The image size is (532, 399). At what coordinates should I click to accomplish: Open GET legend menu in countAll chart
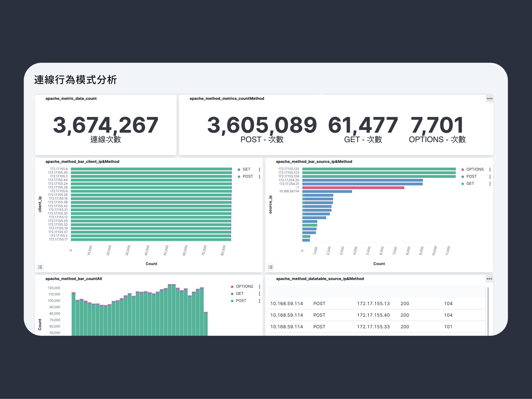pyautogui.click(x=260, y=294)
